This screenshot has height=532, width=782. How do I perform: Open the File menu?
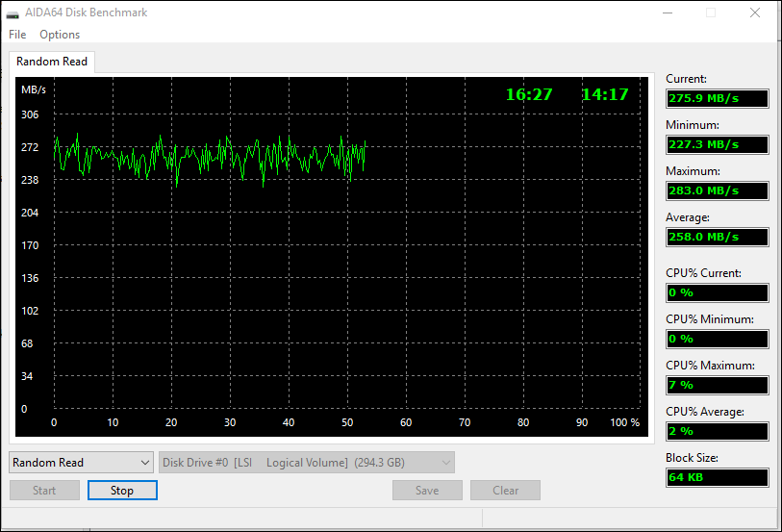coord(17,35)
